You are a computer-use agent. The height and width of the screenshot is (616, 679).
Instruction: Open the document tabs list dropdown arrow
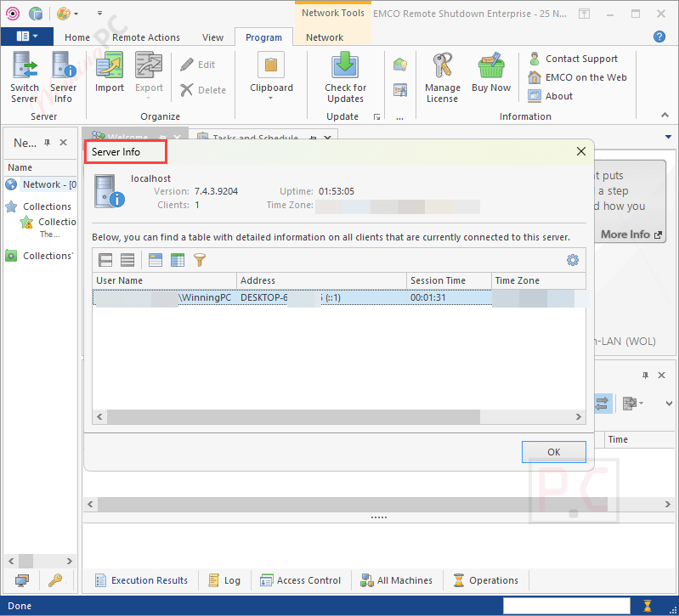[x=668, y=137]
